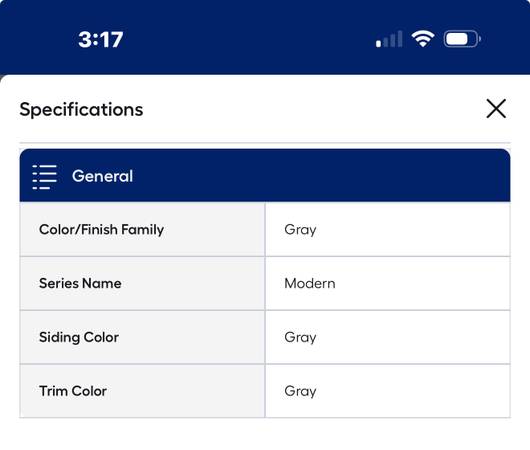The image size is (530, 450).
Task: Select the General header label
Action: click(x=102, y=176)
